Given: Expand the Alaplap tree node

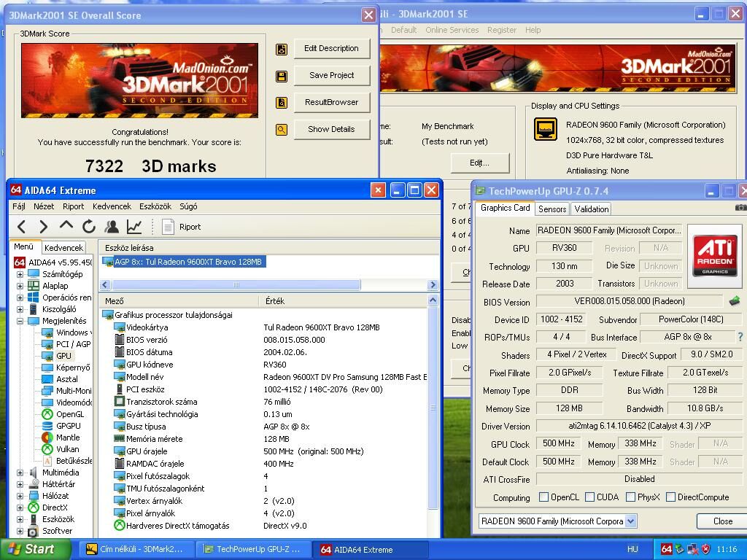Looking at the screenshot, I should click(x=20, y=286).
